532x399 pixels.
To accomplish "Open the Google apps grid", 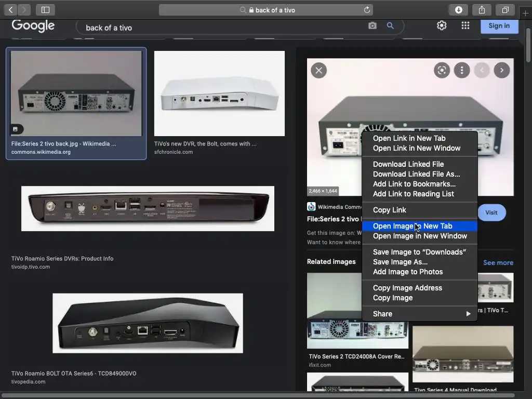I will click(465, 25).
